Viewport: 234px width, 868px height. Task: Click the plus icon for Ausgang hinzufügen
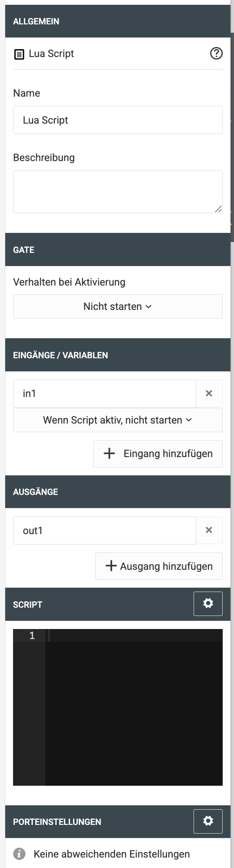coord(111,566)
